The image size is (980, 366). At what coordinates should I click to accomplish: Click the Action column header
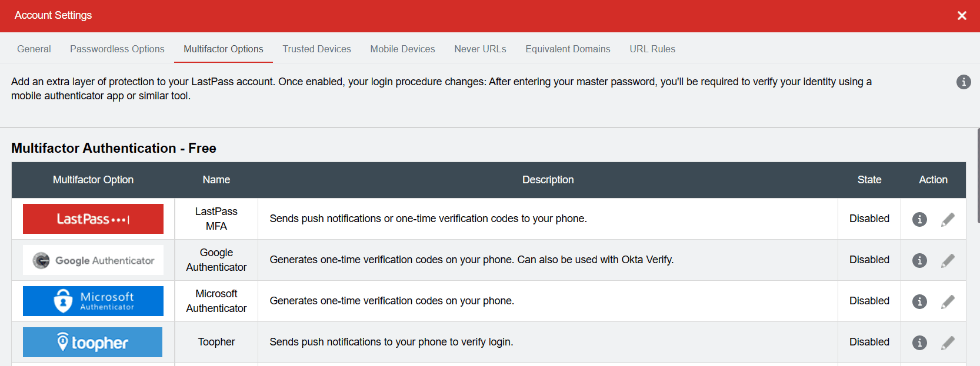click(x=933, y=180)
